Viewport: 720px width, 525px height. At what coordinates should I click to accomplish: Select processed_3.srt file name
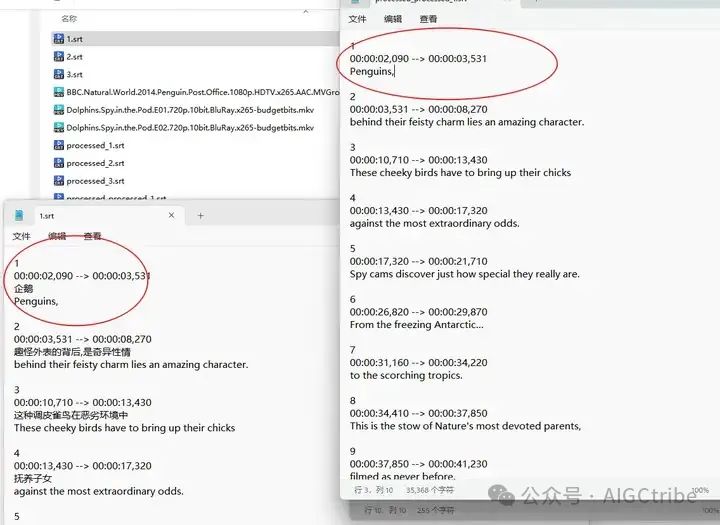(96, 181)
